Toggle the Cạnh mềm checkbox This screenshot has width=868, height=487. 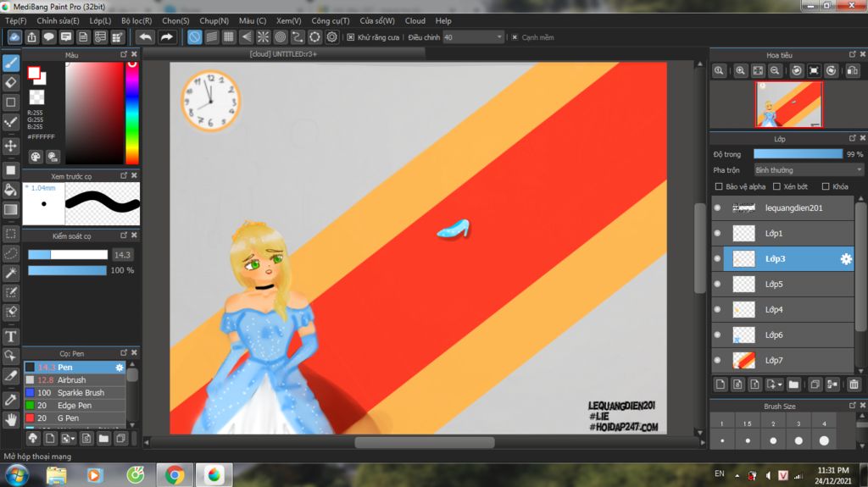515,37
